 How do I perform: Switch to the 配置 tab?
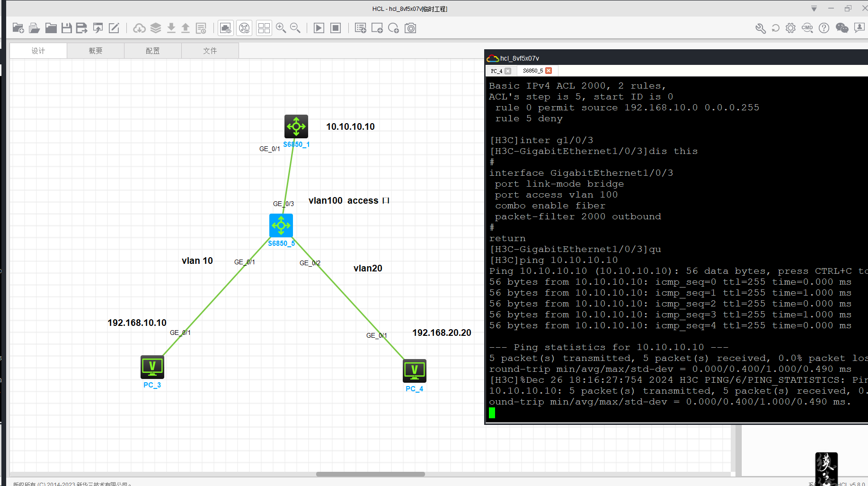tap(152, 51)
